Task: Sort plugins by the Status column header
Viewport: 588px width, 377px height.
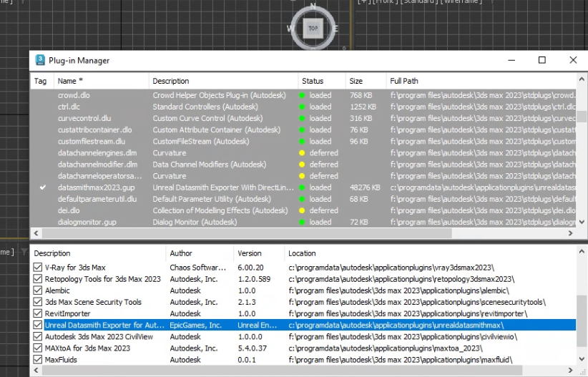Action: [322, 81]
